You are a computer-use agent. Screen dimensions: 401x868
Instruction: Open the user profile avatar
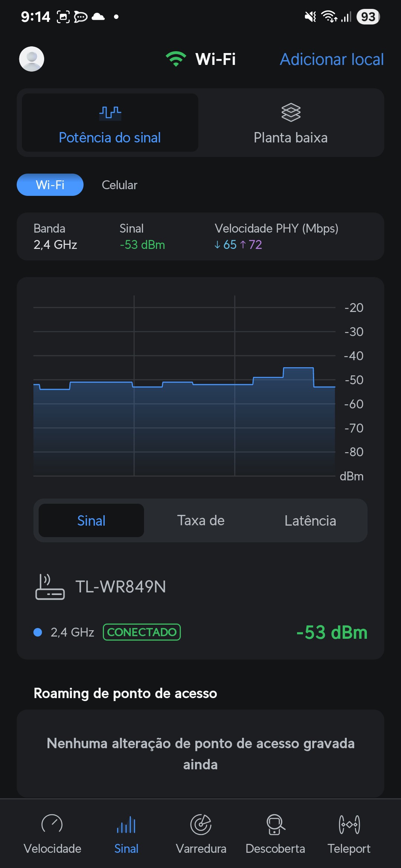click(32, 59)
